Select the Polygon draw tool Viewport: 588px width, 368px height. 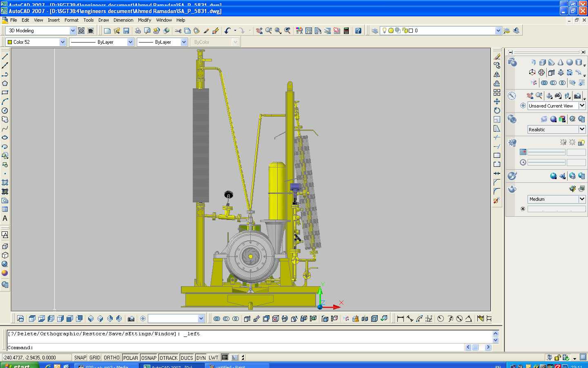click(x=5, y=83)
